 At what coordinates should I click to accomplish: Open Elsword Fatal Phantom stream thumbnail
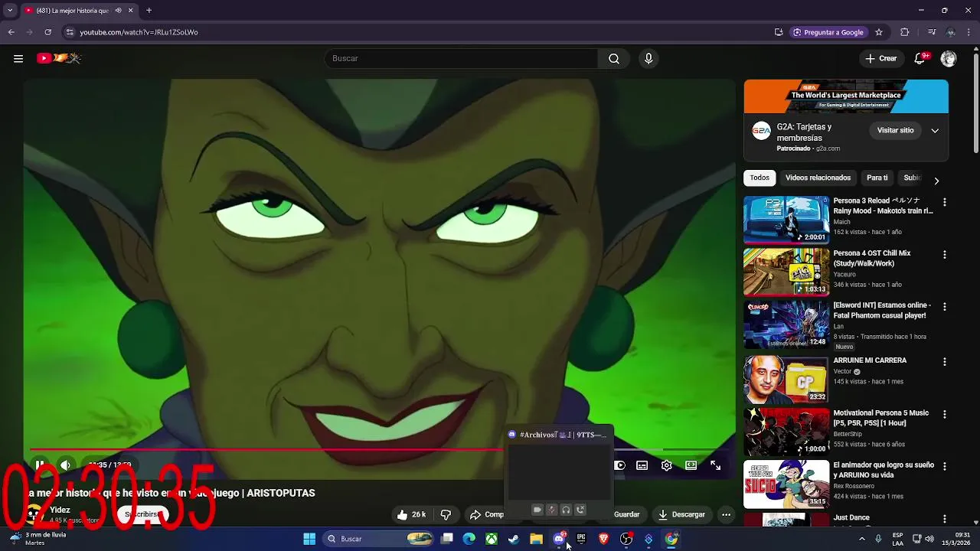point(786,324)
